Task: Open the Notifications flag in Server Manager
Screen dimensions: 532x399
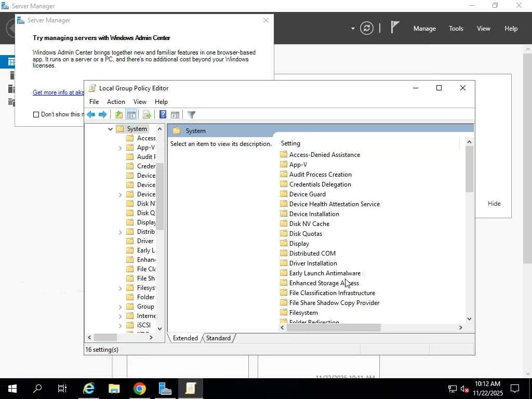Action: [395, 28]
